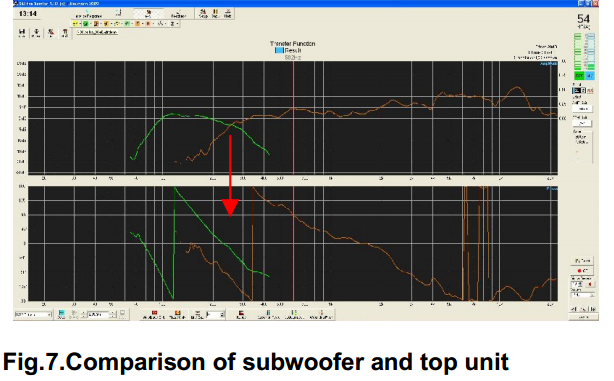This screenshot has height=381, width=614.
Task: Click the 54 SPL readout
Action: (x=583, y=19)
